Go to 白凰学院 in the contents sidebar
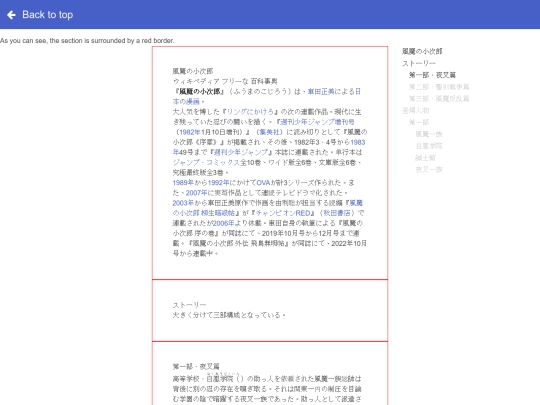Image resolution: width=540 pixels, height=405 pixels. [429, 146]
